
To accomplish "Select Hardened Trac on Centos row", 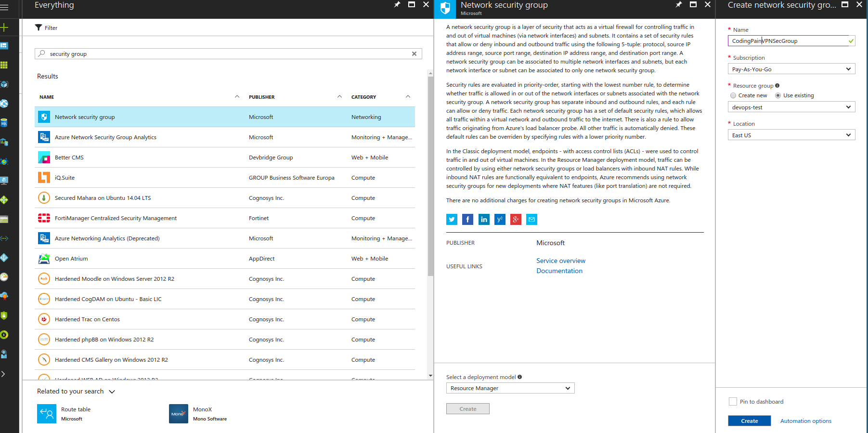I will click(225, 319).
